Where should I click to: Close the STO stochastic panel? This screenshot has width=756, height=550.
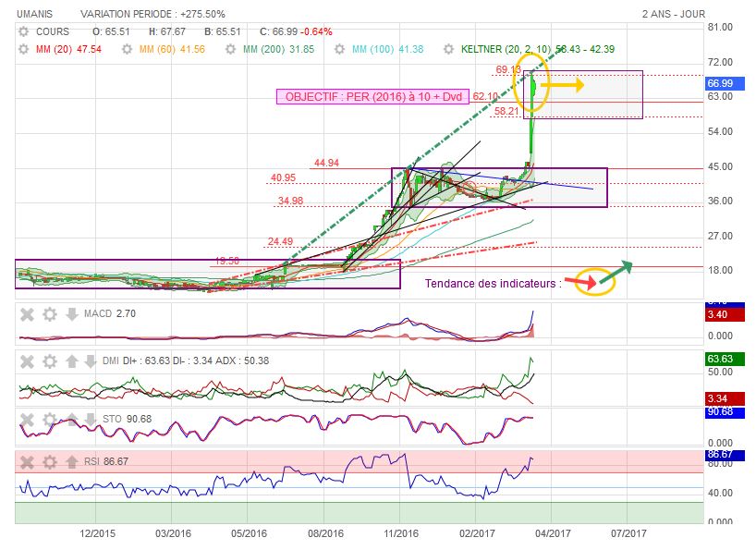tap(27, 421)
